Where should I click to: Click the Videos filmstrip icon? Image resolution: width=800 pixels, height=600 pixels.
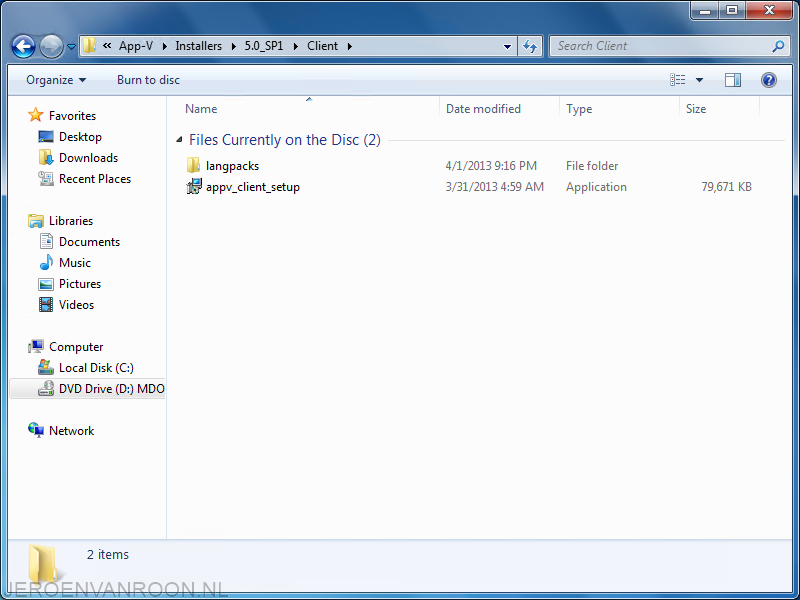coord(46,305)
